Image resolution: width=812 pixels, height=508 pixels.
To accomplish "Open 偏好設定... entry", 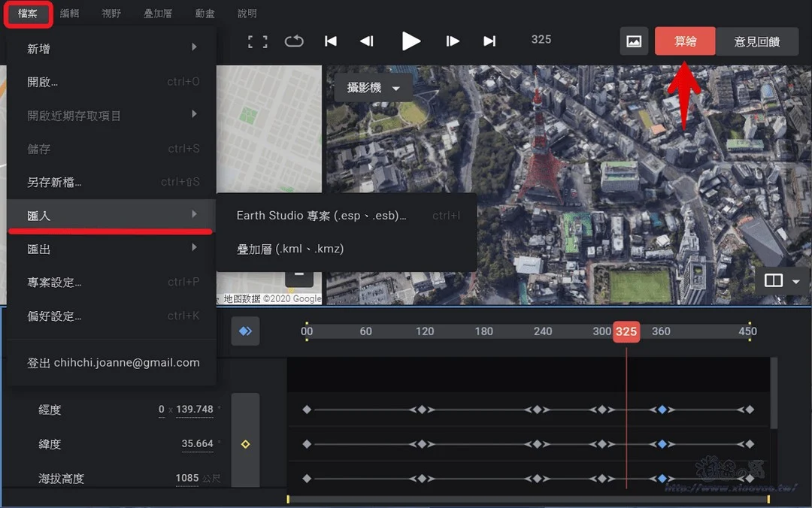I will pyautogui.click(x=111, y=316).
